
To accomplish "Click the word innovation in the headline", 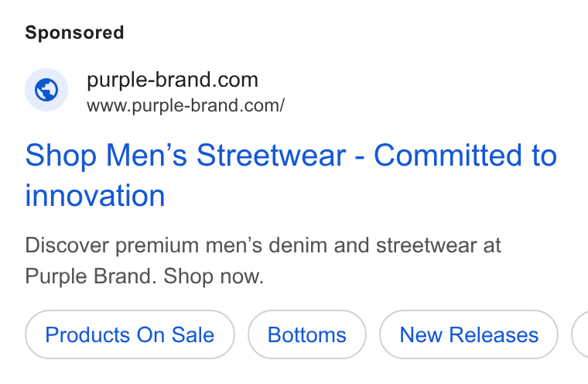I will click(x=95, y=196).
